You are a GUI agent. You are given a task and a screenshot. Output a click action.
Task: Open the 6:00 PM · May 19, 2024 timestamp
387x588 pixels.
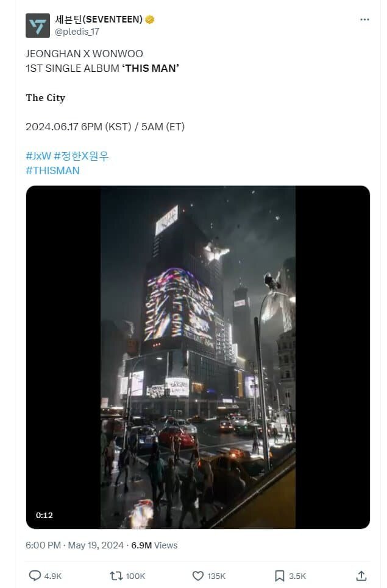(74, 545)
